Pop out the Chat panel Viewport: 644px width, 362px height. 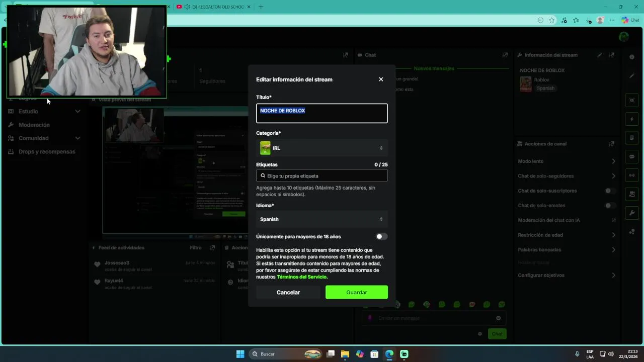505,55
